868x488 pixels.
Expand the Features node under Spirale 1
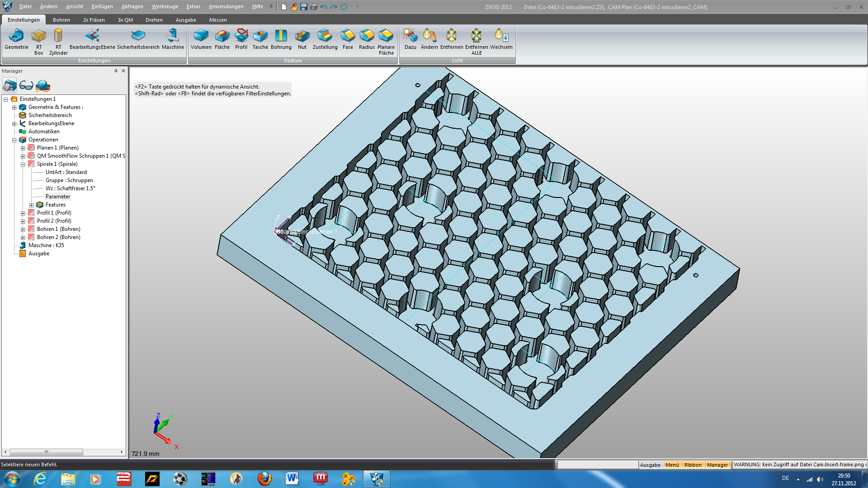coord(31,205)
